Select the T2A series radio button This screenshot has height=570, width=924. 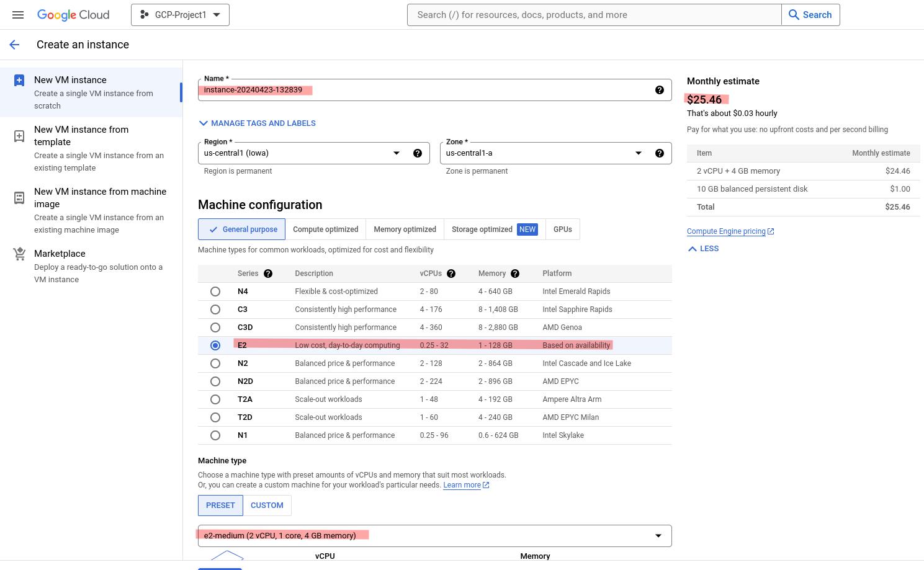point(215,399)
